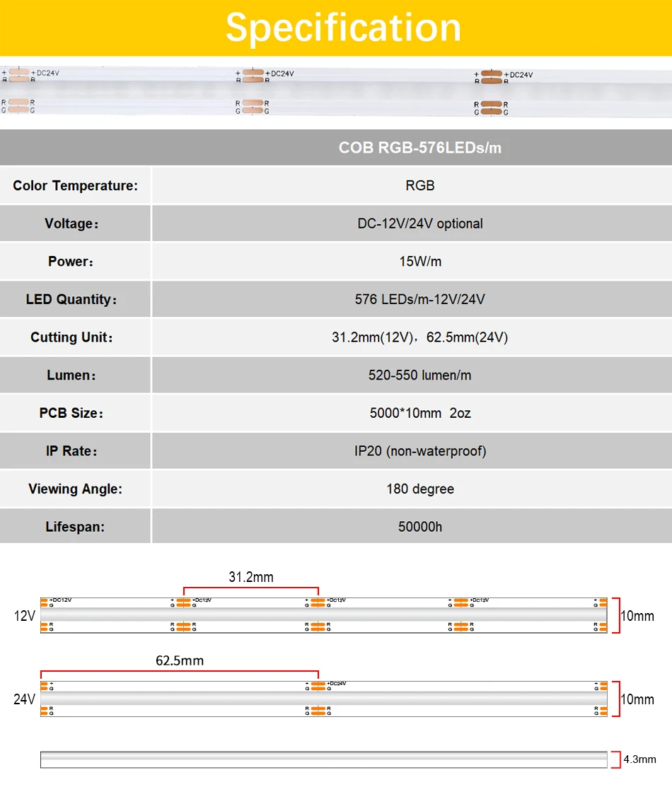The height and width of the screenshot is (787, 672).
Task: Select the "5000*10mm 2oz" value
Action: [420, 413]
